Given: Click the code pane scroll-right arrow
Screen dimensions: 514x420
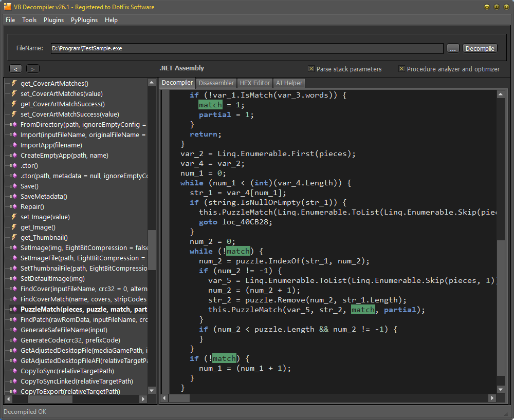Looking at the screenshot, I should 492,398.
